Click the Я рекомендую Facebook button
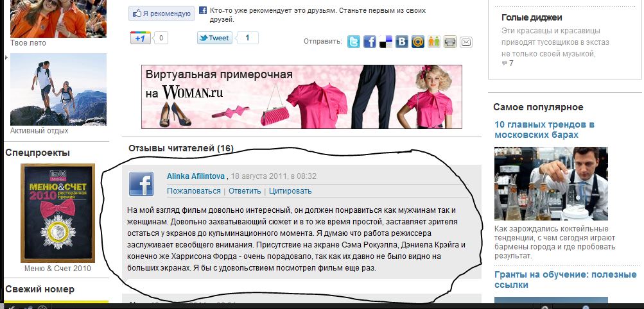The height and width of the screenshot is (309, 644). [161, 13]
